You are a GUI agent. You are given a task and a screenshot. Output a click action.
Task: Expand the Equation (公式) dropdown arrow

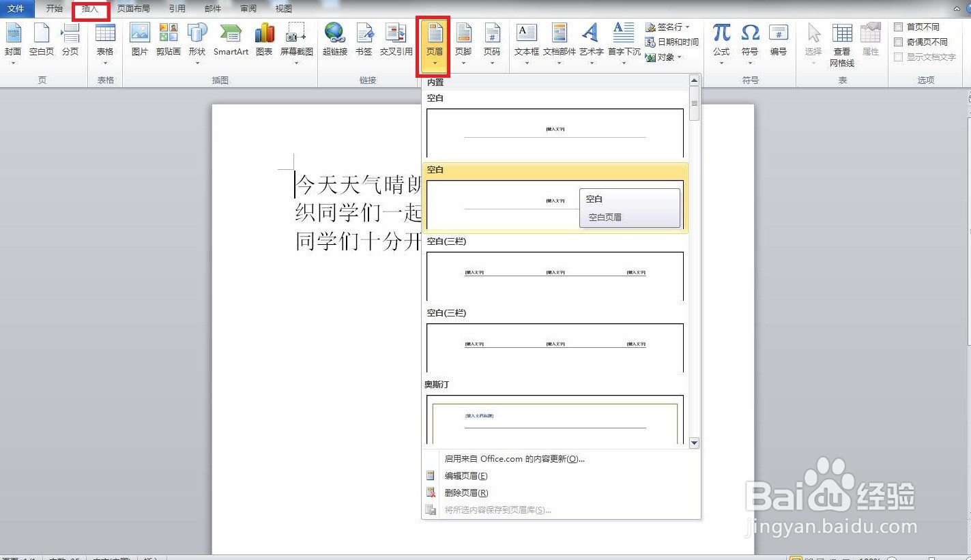pos(721,63)
